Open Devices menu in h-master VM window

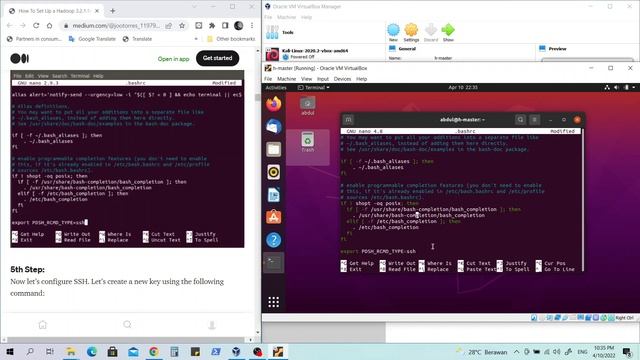[x=342, y=79]
